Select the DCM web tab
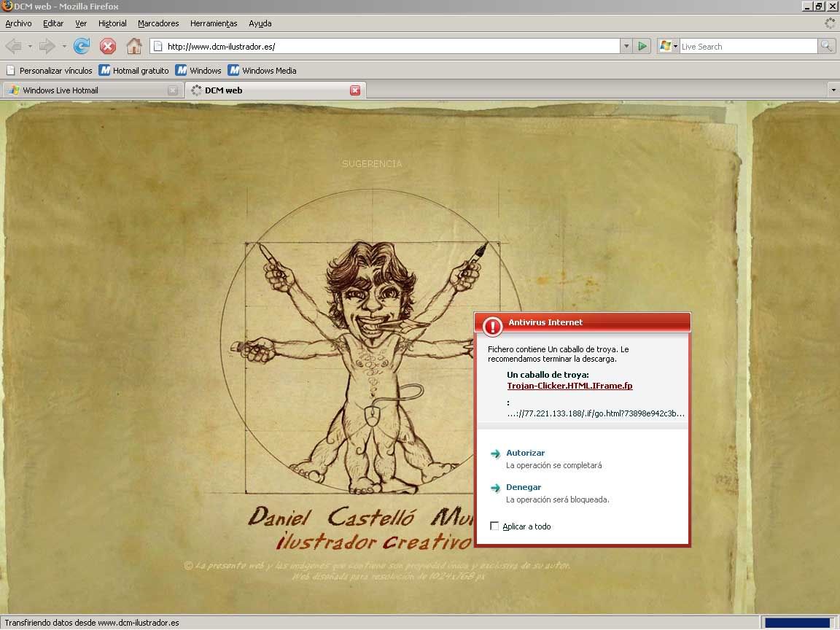 [x=276, y=90]
